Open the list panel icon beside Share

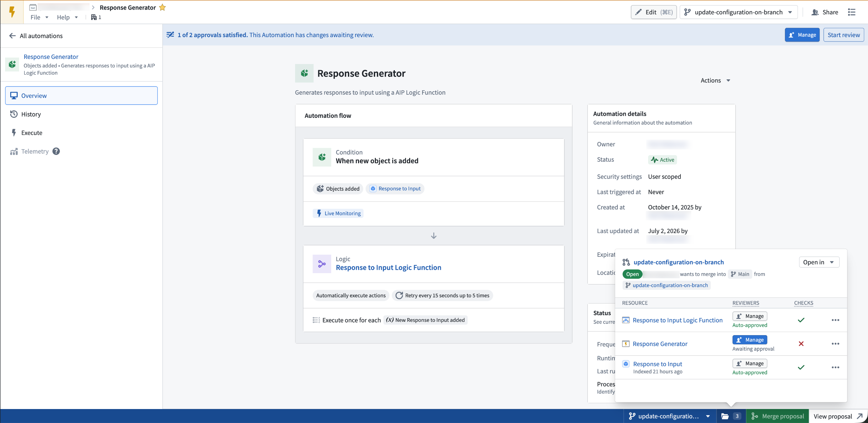[852, 12]
